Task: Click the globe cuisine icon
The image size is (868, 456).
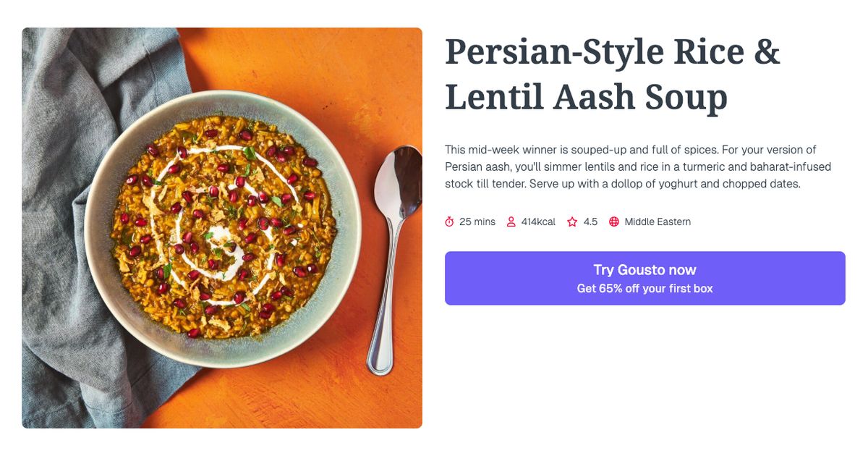Action: point(613,221)
